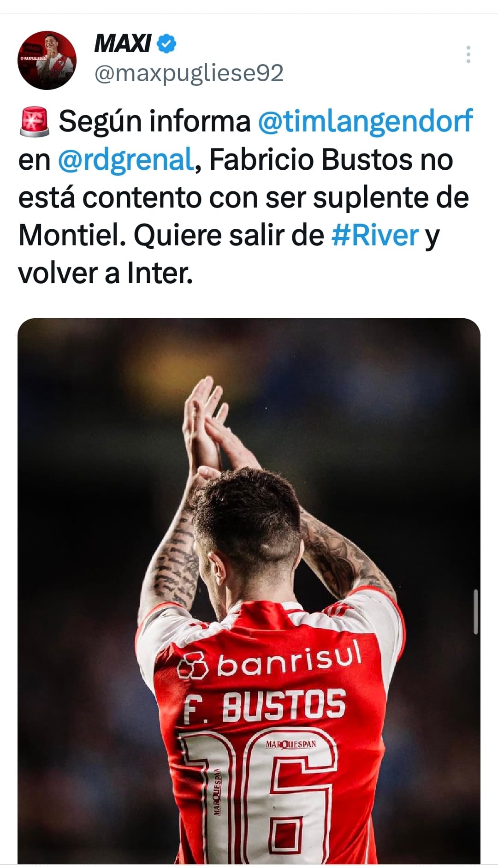Tap the MAXI display name

pos(123,44)
